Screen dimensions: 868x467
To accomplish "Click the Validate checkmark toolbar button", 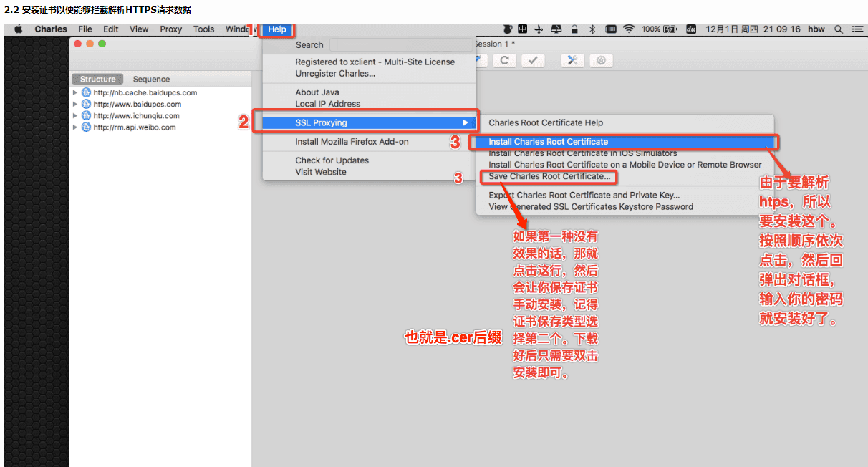I will tap(533, 61).
